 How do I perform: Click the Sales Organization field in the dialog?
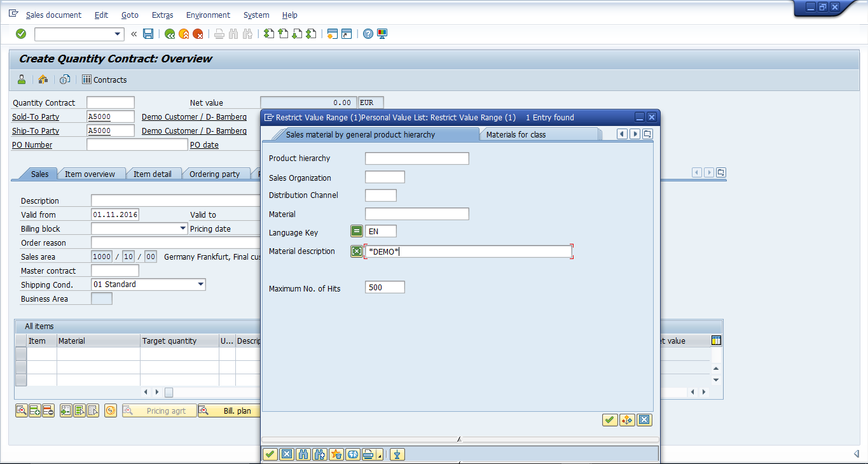click(385, 178)
